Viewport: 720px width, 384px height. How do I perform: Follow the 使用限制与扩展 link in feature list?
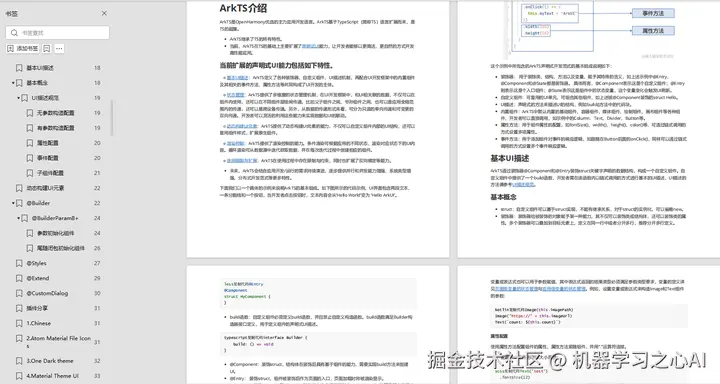coord(242,161)
